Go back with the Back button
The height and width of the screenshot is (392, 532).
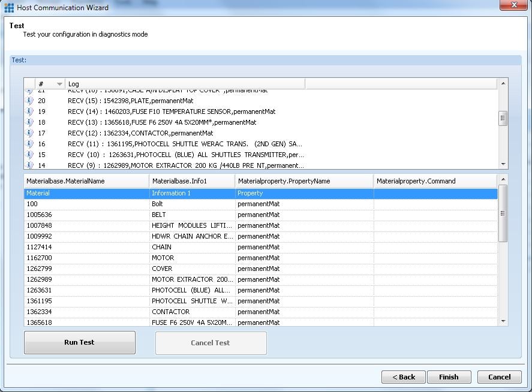click(x=403, y=377)
